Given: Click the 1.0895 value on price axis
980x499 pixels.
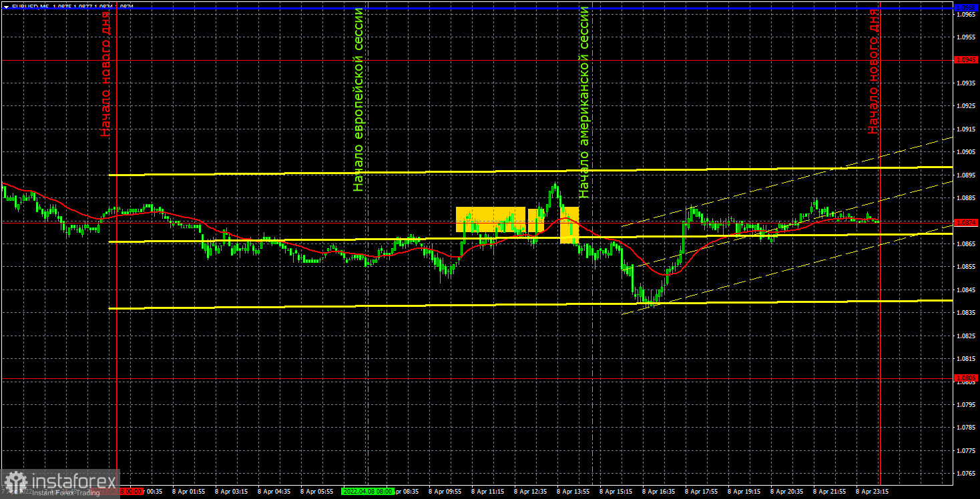Looking at the screenshot, I should (967, 175).
